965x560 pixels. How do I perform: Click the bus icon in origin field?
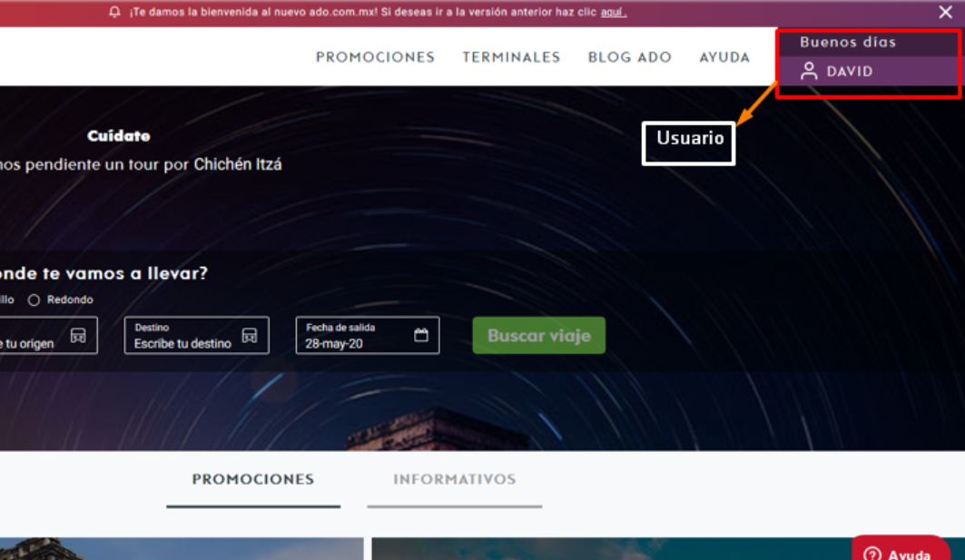[77, 335]
